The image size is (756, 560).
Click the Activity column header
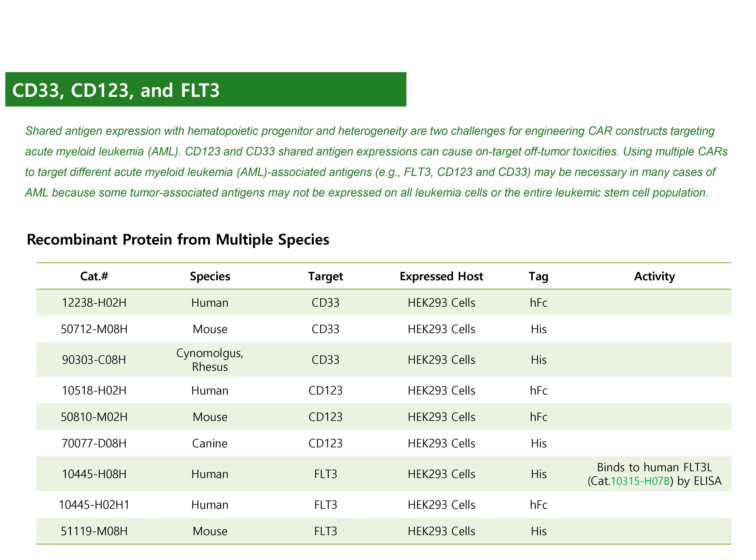pyautogui.click(x=654, y=277)
